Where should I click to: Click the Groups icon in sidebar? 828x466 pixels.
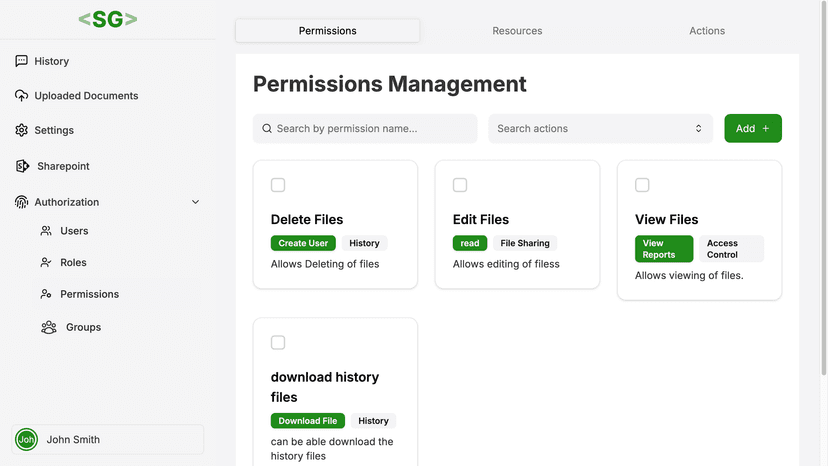[49, 328]
